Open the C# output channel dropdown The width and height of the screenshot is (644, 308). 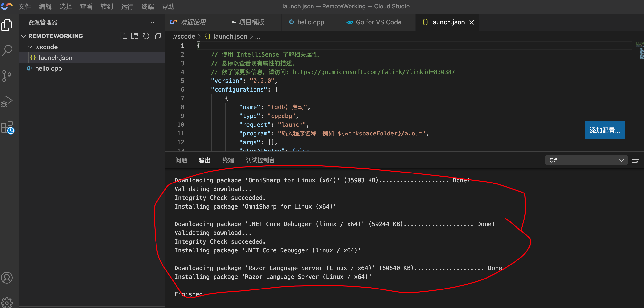[586, 160]
